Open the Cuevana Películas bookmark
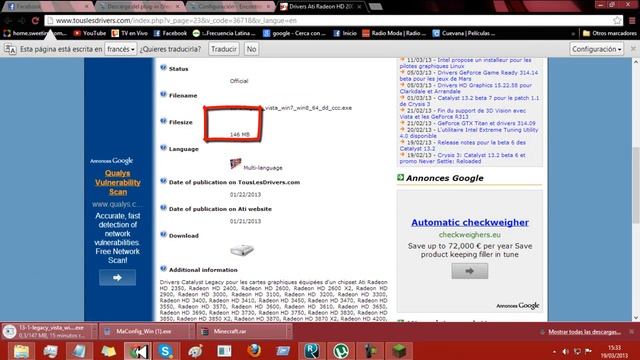640x360 pixels. click(464, 33)
